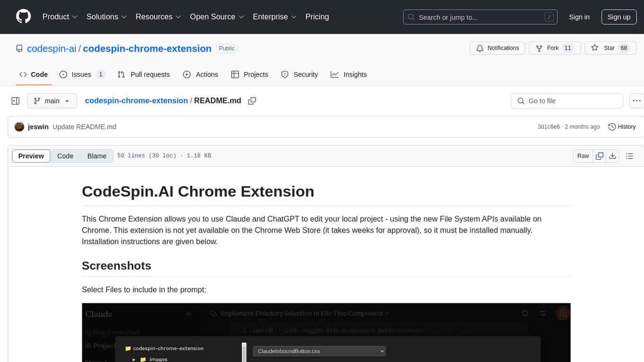Click the Sign up button
The image size is (644, 362).
(x=619, y=17)
